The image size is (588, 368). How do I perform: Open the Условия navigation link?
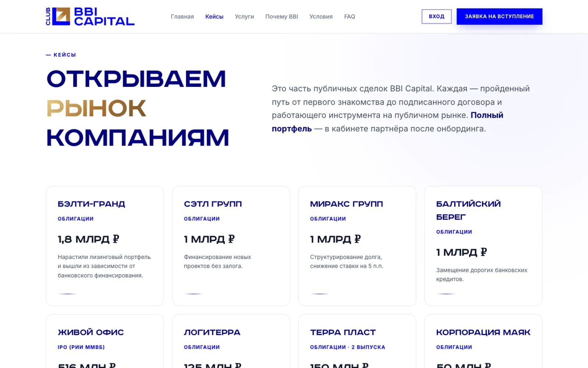(321, 17)
